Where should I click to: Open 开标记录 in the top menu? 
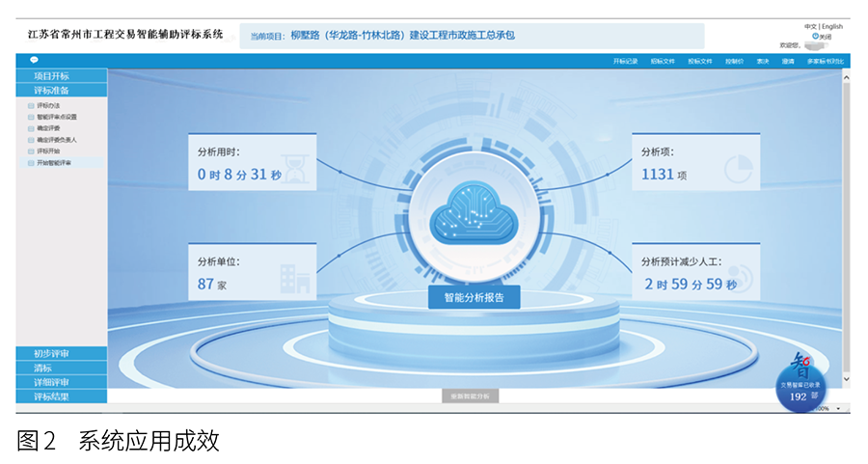point(625,61)
